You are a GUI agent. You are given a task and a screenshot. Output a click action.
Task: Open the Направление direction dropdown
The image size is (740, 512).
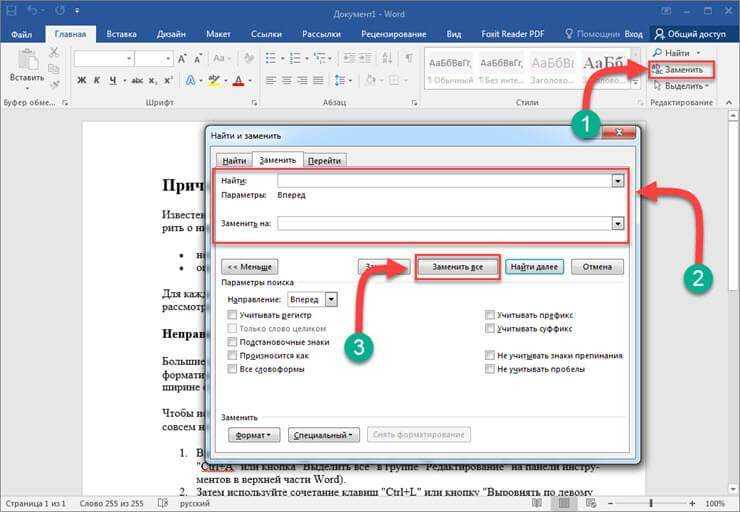pyautogui.click(x=331, y=299)
